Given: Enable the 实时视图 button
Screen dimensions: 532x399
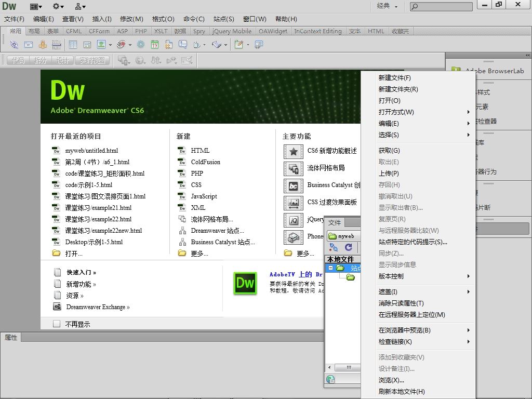Looking at the screenshot, I should coord(92,61).
